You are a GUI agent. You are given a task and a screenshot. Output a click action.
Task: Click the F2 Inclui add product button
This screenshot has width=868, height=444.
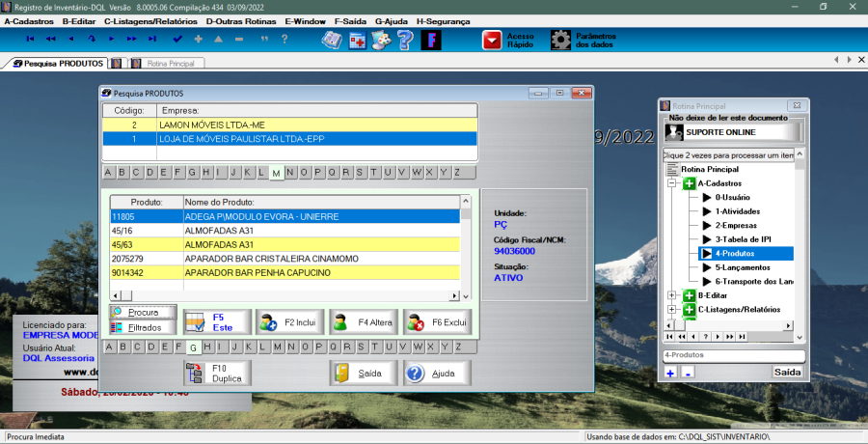coord(288,322)
